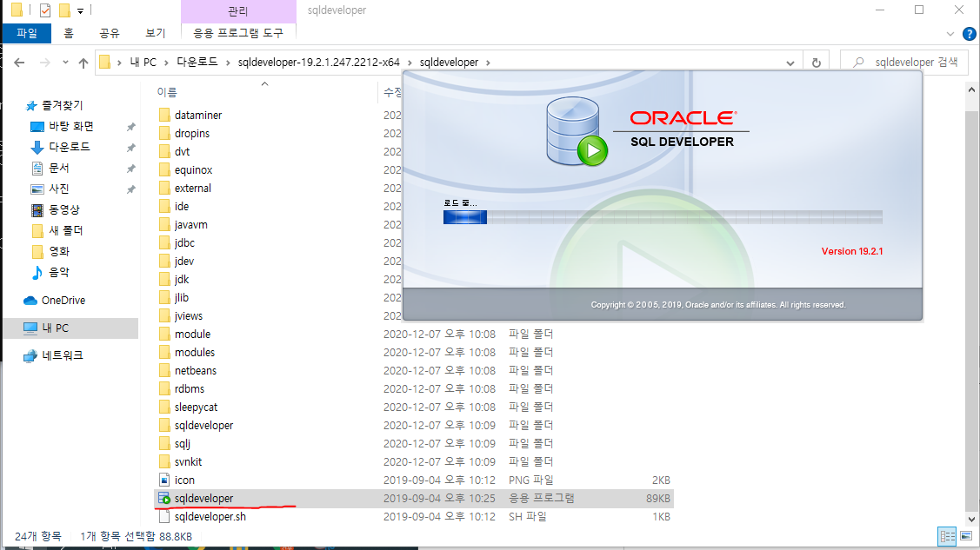Select the jdbc folder
Viewport: 980px width, 550px height.
(x=184, y=242)
